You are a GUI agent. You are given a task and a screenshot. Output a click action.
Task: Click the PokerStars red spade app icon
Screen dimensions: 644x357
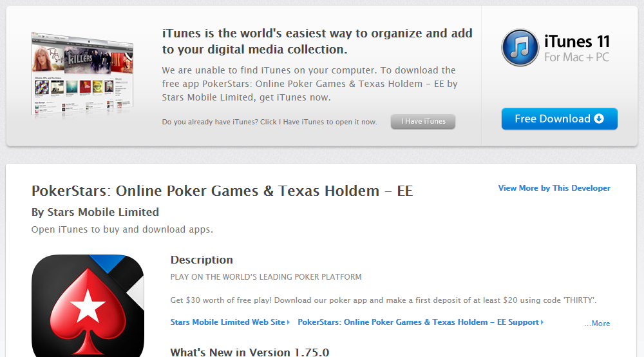click(x=88, y=305)
